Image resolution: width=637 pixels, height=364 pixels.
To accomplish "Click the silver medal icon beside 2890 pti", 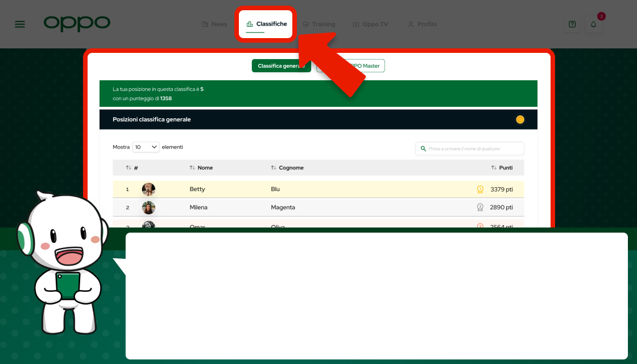I will coord(480,208).
